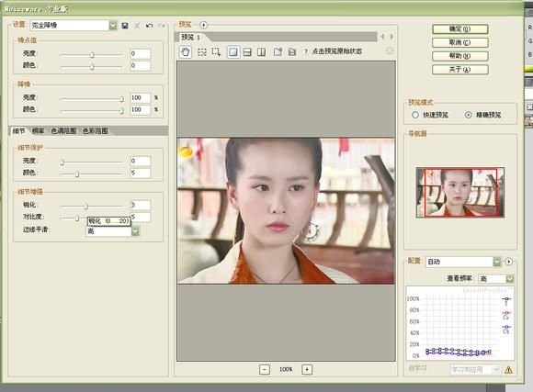Screen dimensions: 533x392
Task: Choose the horizontal split preview layout icon
Action: (x=247, y=52)
